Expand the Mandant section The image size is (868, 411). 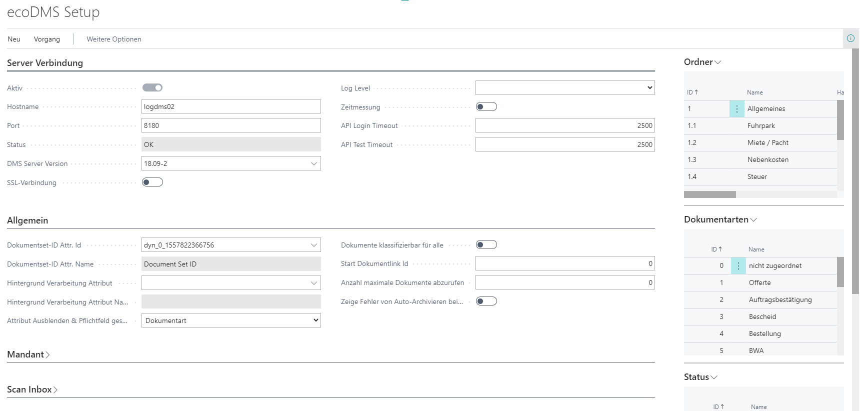pyautogui.click(x=28, y=354)
